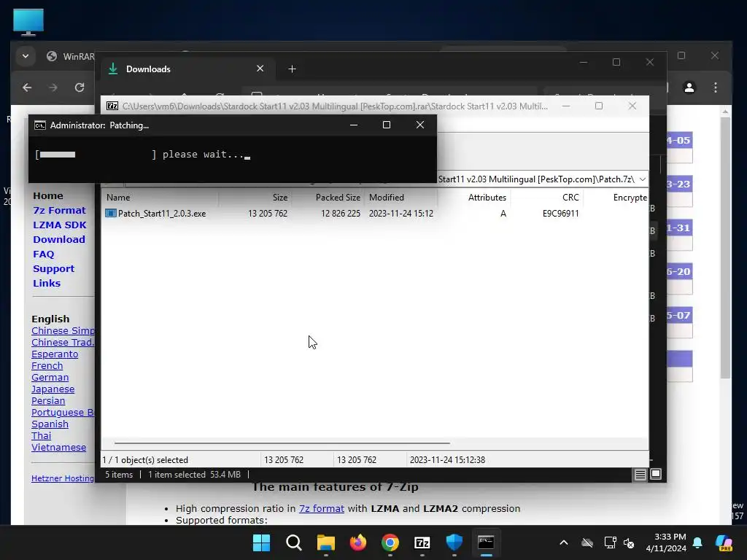Open Chrome three-dot menu
This screenshot has height=560, width=747.
pos(716,87)
